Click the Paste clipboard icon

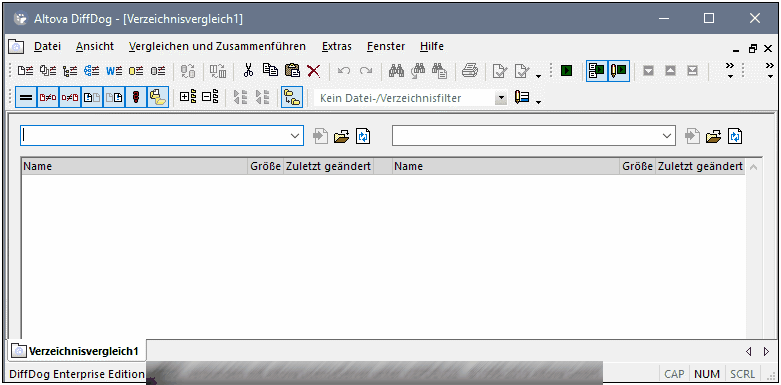click(x=292, y=71)
